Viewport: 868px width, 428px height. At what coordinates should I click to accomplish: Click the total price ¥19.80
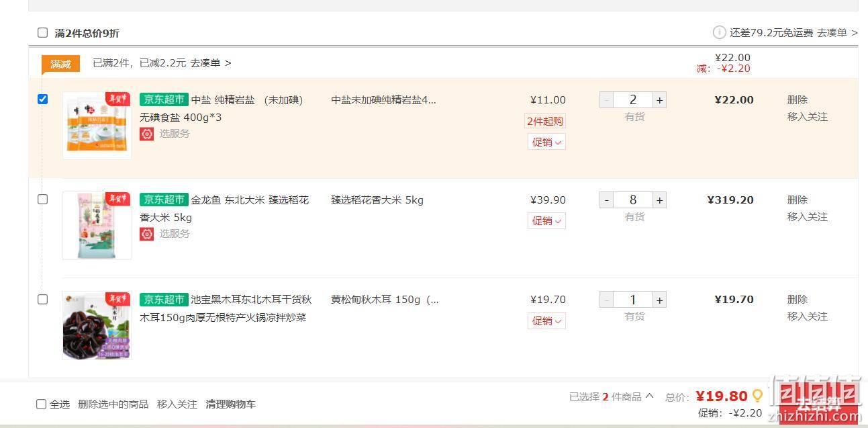coord(722,396)
